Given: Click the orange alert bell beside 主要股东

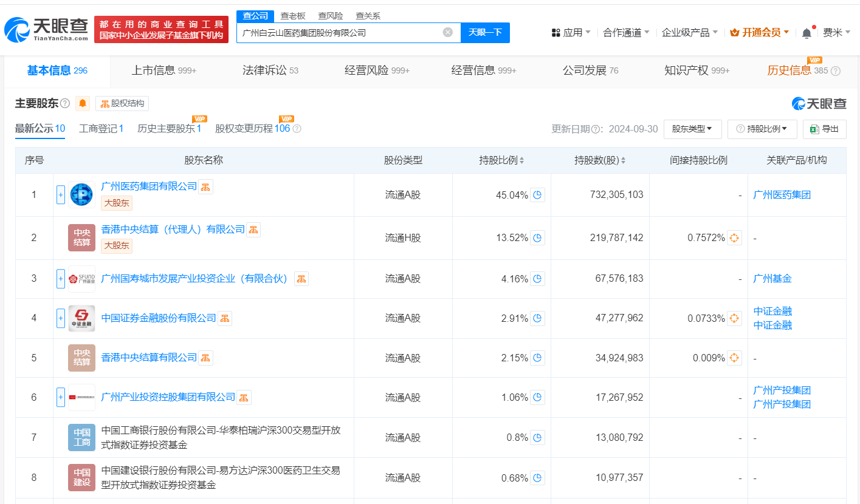Looking at the screenshot, I should coord(83,103).
